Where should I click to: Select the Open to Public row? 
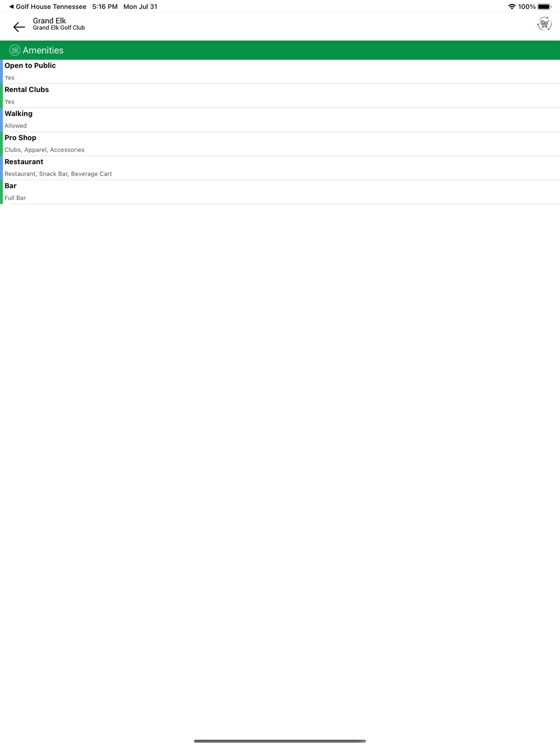tap(280, 72)
